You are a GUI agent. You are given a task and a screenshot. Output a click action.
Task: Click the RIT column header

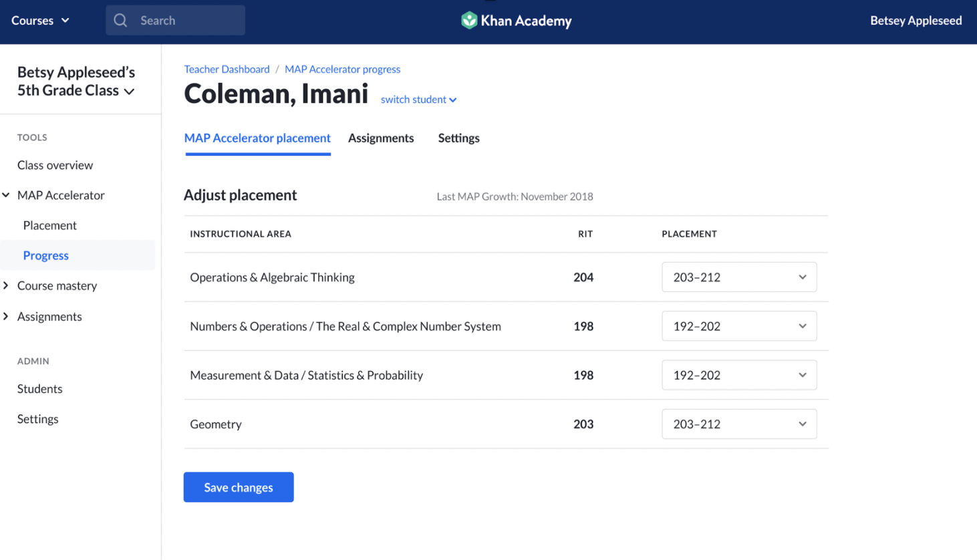click(x=585, y=234)
